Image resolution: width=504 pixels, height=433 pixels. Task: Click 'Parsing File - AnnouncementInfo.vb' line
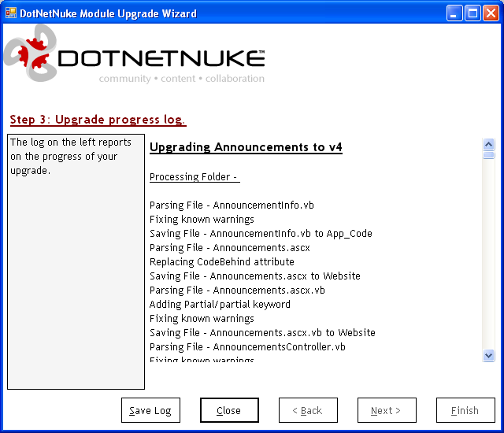click(x=232, y=205)
